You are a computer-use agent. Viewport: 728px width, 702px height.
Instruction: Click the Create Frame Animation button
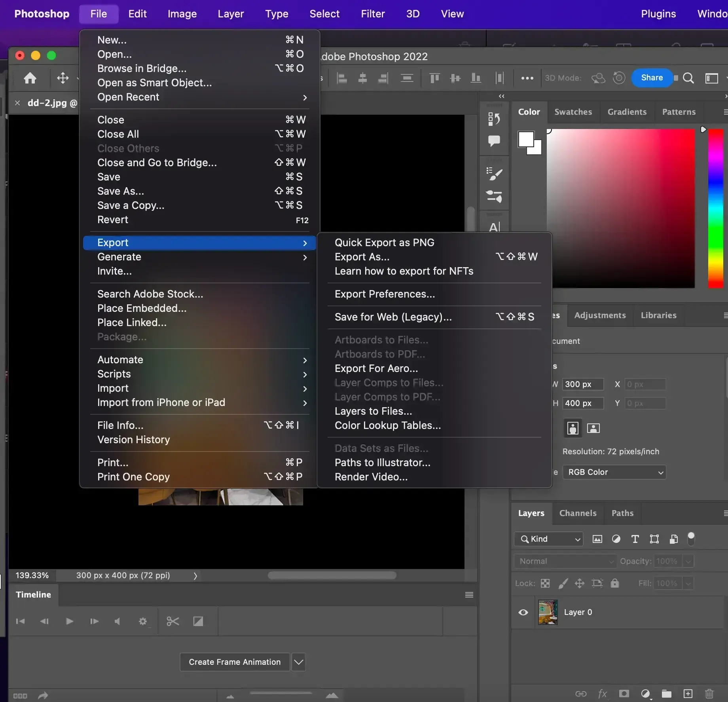coord(234,662)
